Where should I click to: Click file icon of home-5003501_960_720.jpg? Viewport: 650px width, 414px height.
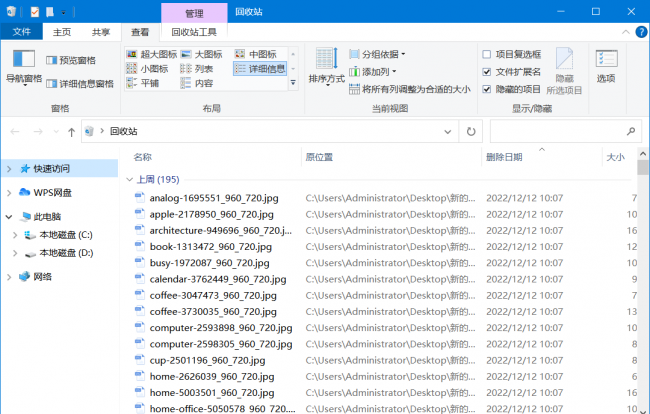tap(140, 392)
